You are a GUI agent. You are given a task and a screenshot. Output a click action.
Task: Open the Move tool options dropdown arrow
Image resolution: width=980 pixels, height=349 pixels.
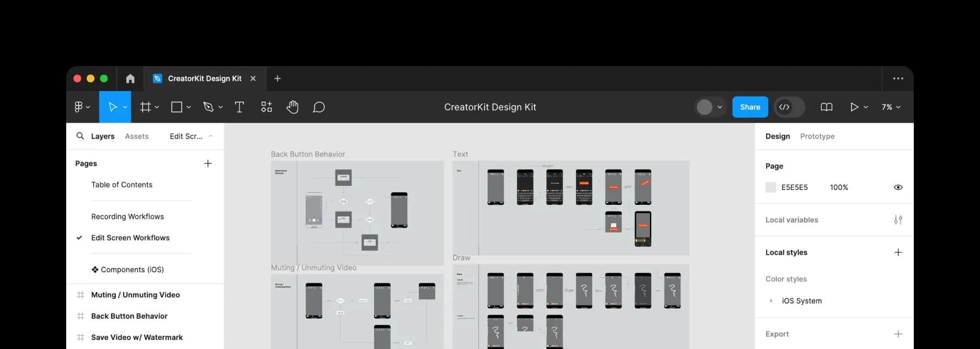(x=125, y=107)
